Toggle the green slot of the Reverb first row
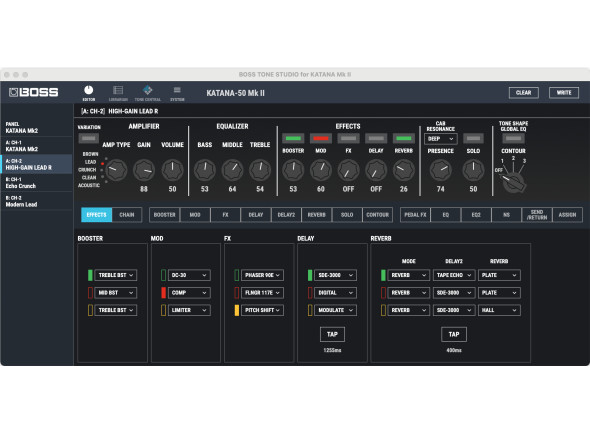This screenshot has width=590, height=434. tap(383, 275)
